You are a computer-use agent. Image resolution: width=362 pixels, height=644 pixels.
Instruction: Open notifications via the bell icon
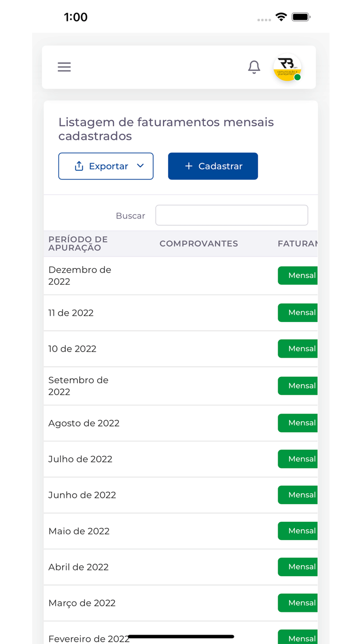coord(254,67)
